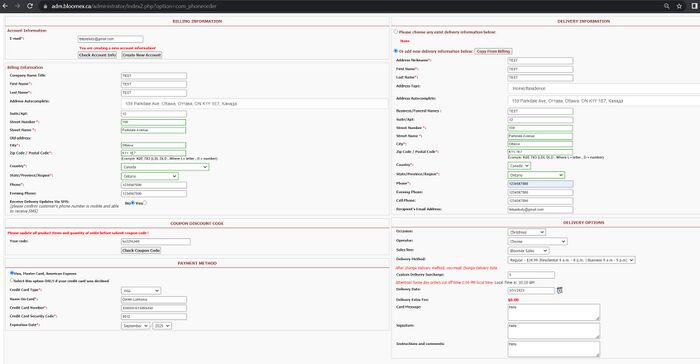
Task: Click Copy From Billing button
Action: 493,51
